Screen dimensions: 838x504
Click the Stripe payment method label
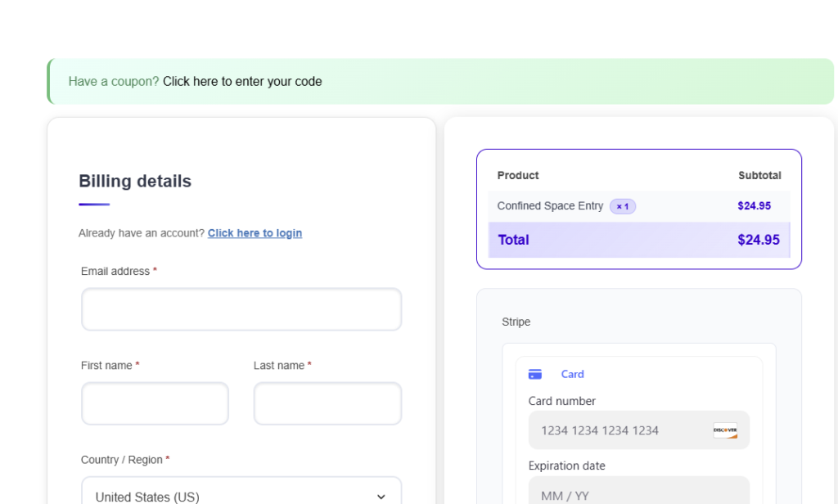[516, 322]
